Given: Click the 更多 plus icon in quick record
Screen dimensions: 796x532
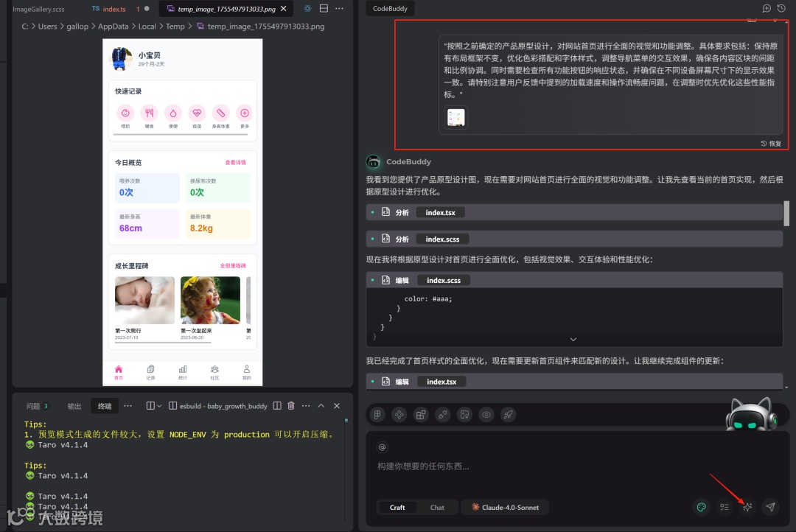Looking at the screenshot, I should pyautogui.click(x=245, y=113).
